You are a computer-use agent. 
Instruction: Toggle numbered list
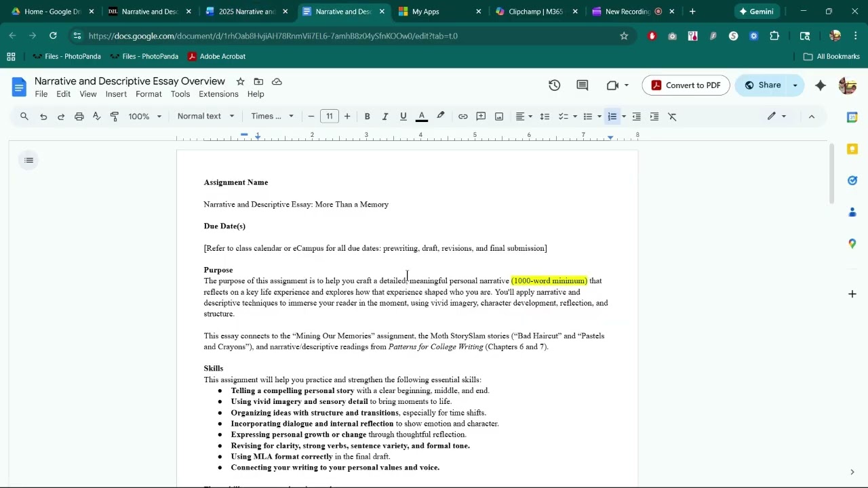tap(612, 117)
